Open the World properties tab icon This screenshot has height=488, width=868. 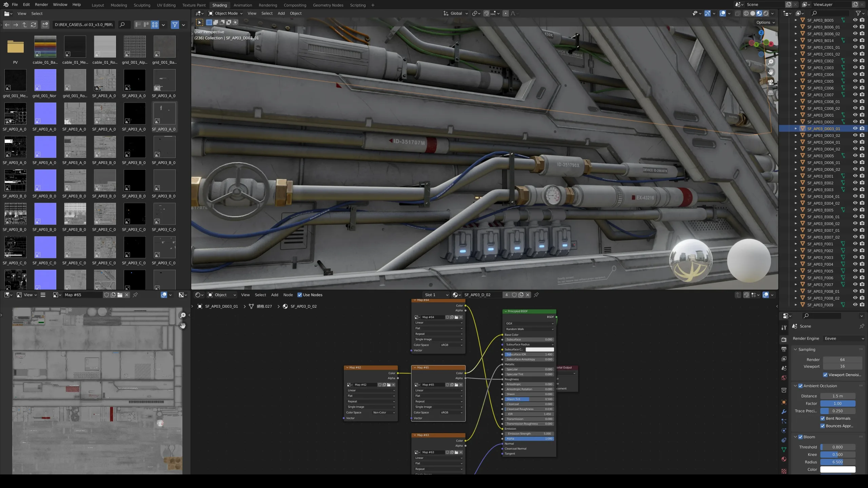[784, 378]
